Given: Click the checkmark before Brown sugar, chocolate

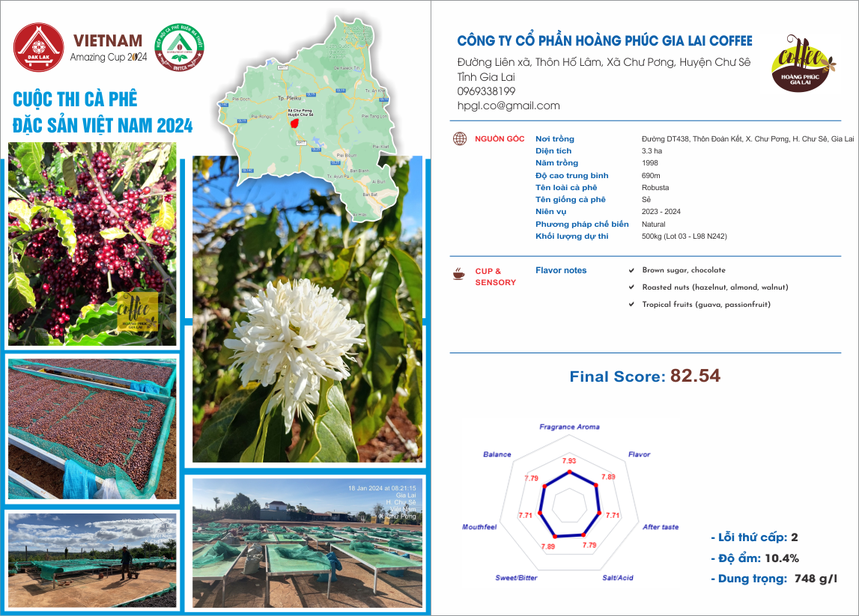Looking at the screenshot, I should pyautogui.click(x=631, y=270).
